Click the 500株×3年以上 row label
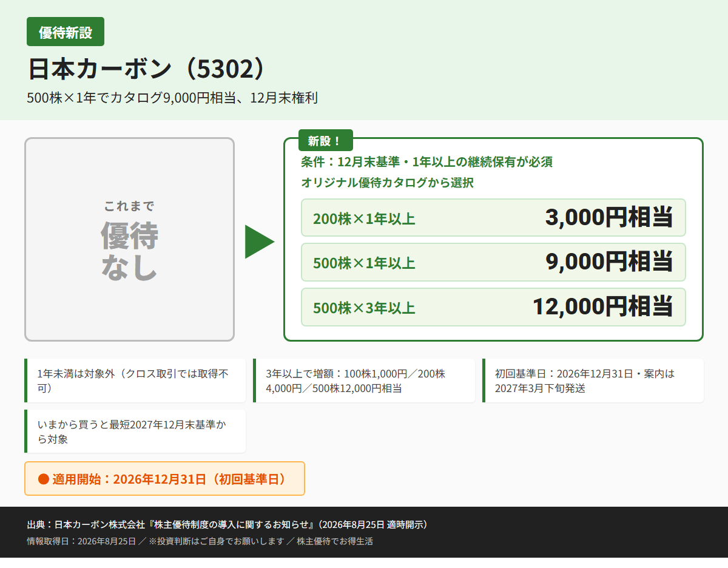The width and height of the screenshot is (728, 568). [364, 308]
